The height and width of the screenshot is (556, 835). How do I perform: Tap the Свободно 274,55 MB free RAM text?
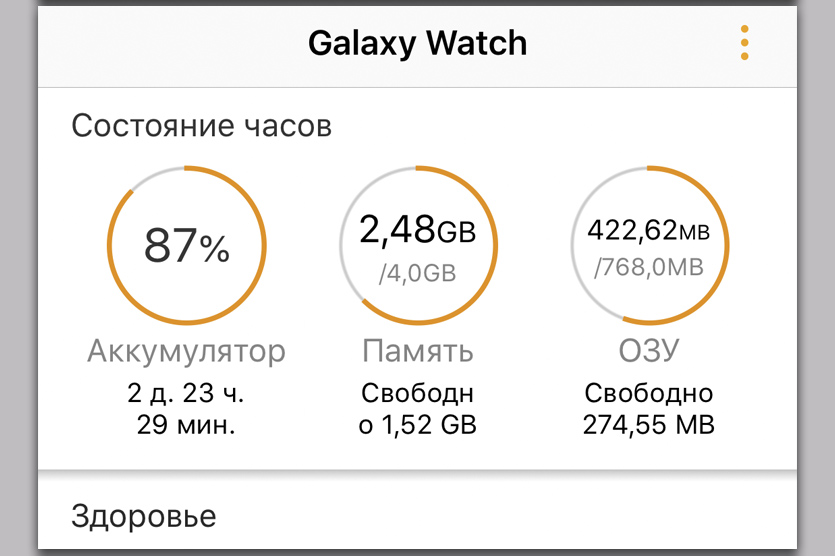tap(649, 409)
